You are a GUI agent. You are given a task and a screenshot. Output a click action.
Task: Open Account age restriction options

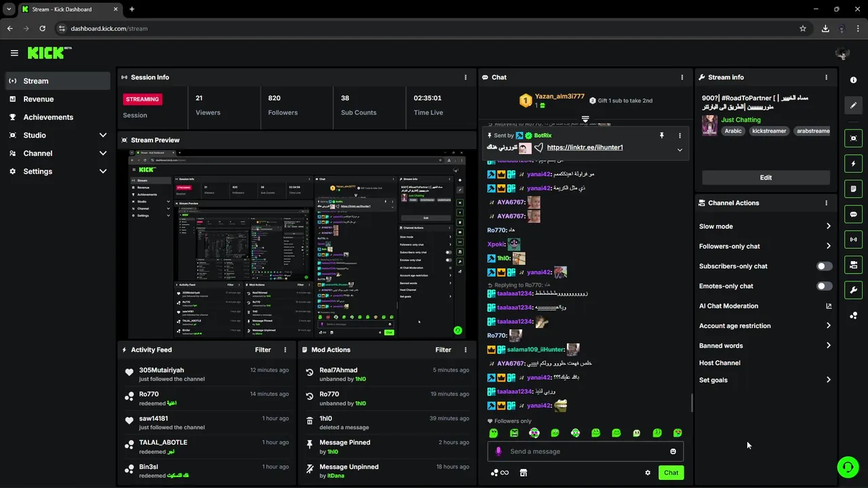coord(765,326)
